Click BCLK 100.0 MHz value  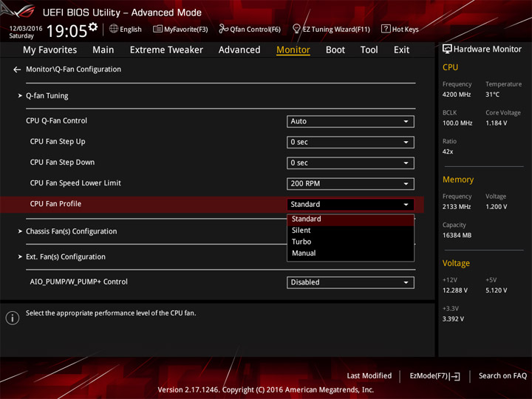[457, 123]
